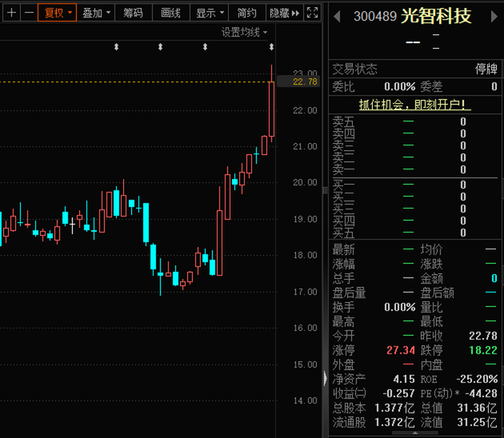Image resolution: width=504 pixels, height=438 pixels.
Task: Click 隐藏 to hide side panel
Action: [x=284, y=13]
